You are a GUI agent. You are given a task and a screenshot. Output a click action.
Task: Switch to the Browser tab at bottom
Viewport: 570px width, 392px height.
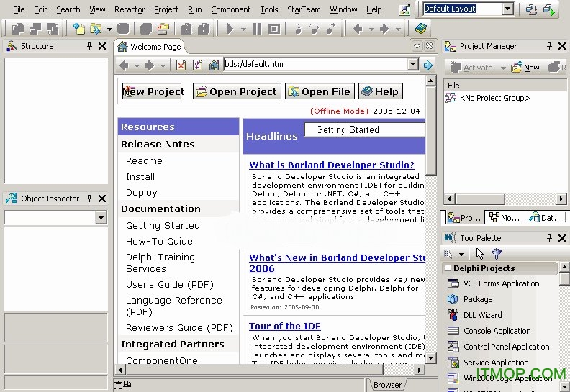[386, 385]
